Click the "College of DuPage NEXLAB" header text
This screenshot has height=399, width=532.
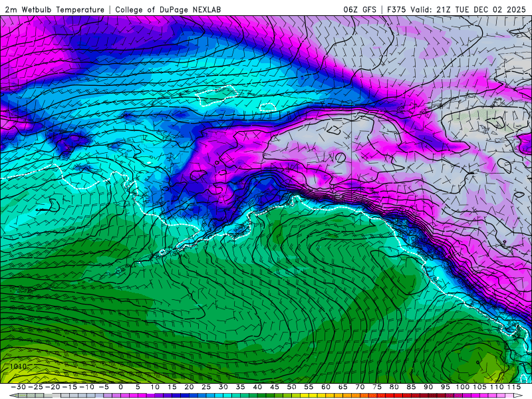pyautogui.click(x=168, y=10)
